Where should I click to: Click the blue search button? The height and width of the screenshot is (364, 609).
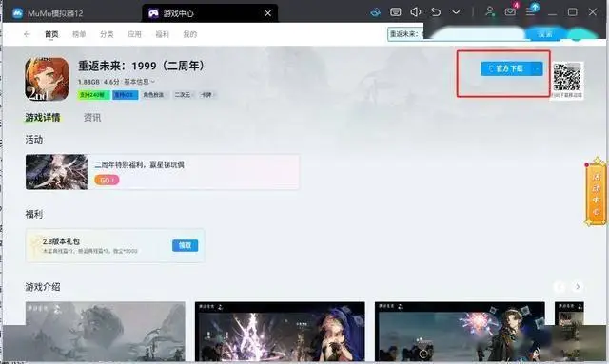[545, 34]
